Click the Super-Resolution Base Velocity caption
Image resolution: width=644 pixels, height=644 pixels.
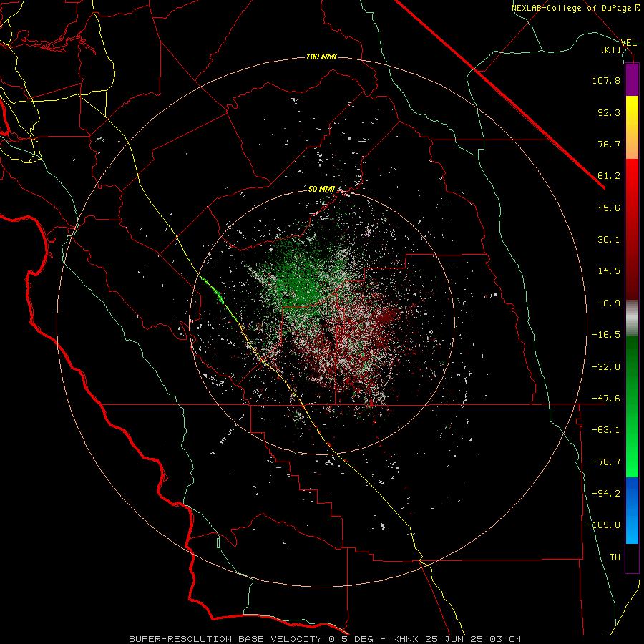click(225, 639)
